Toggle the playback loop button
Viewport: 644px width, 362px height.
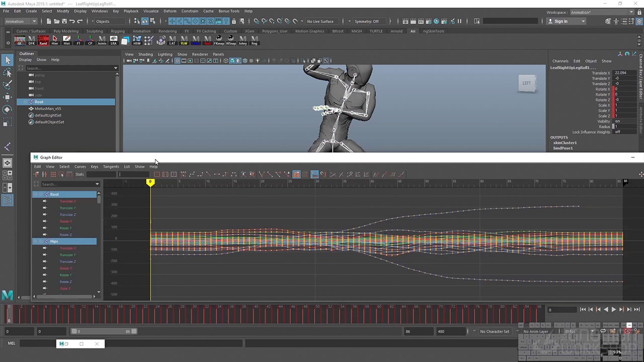603,331
